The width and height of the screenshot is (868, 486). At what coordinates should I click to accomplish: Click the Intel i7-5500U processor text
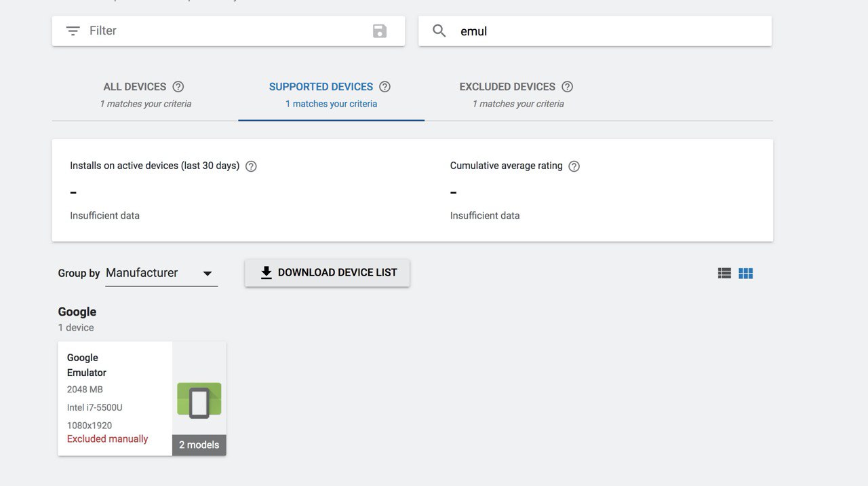point(94,408)
